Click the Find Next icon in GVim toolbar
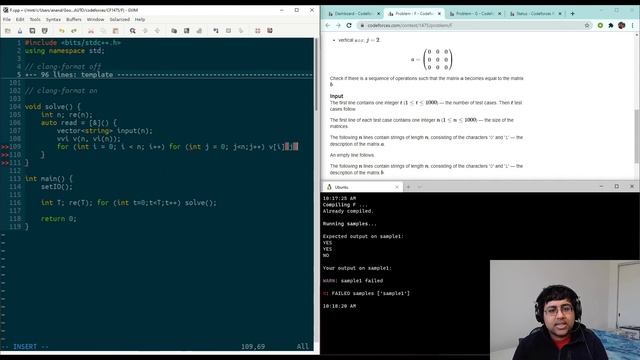640x360 pixels. [x=145, y=31]
